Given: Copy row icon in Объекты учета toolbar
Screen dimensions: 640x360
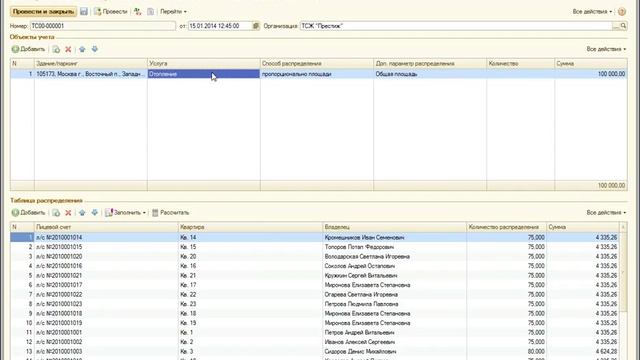Looking at the screenshot, I should (56, 49).
